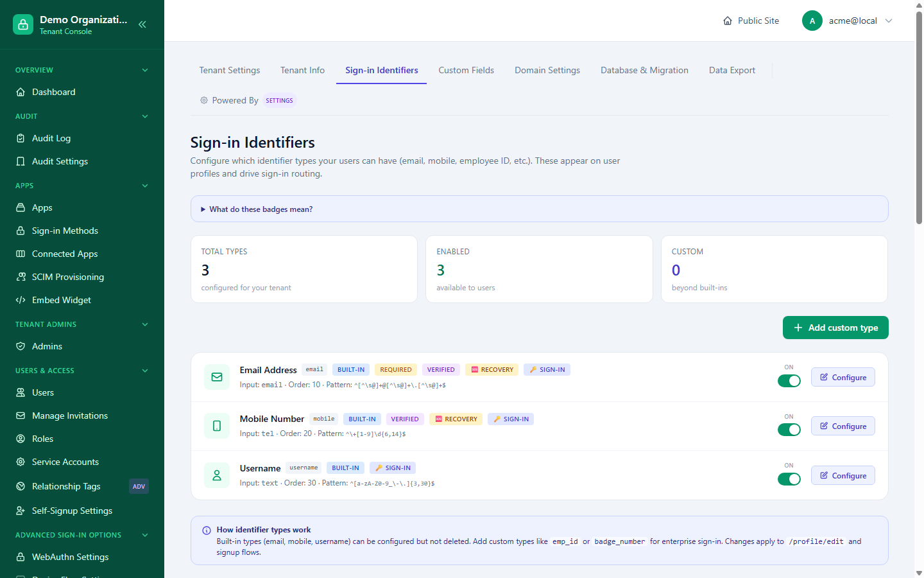Viewport: 924px width, 578px height.
Task: Disable the Username identifier toggle
Action: pyautogui.click(x=789, y=479)
